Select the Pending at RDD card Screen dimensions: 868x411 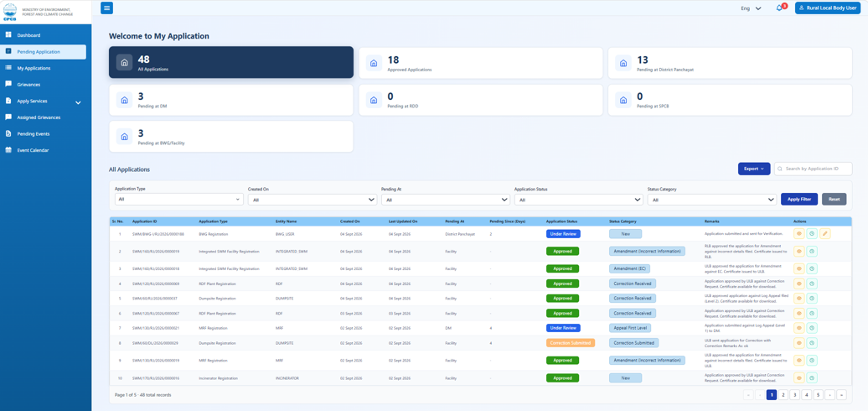(481, 100)
